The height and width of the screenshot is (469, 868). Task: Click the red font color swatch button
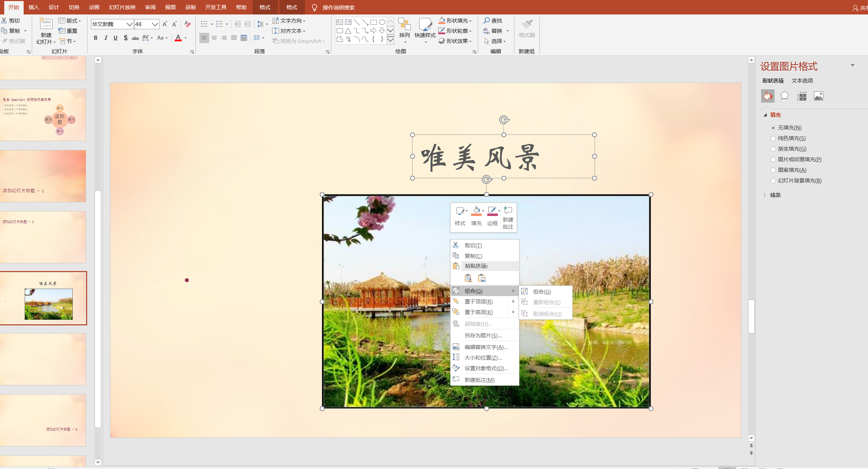178,38
